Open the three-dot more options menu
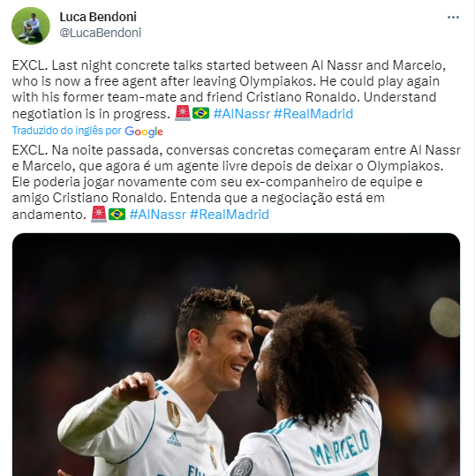 pyautogui.click(x=453, y=18)
